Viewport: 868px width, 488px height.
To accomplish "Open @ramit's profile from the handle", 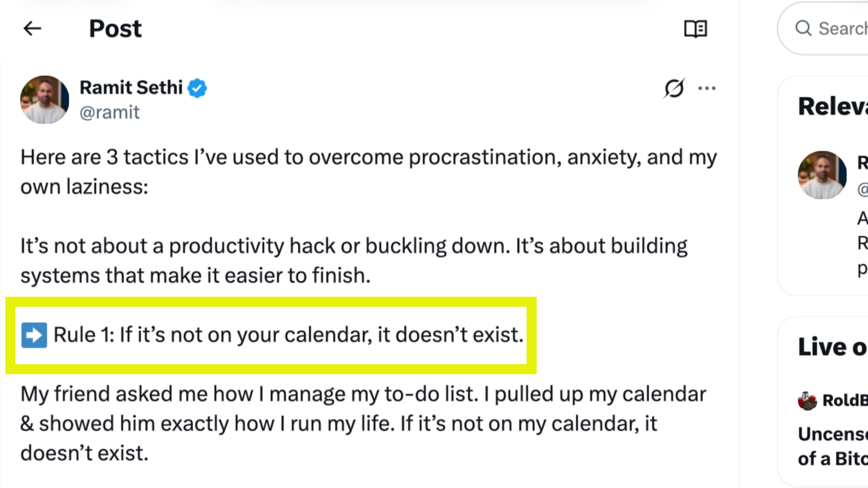I will tap(110, 112).
